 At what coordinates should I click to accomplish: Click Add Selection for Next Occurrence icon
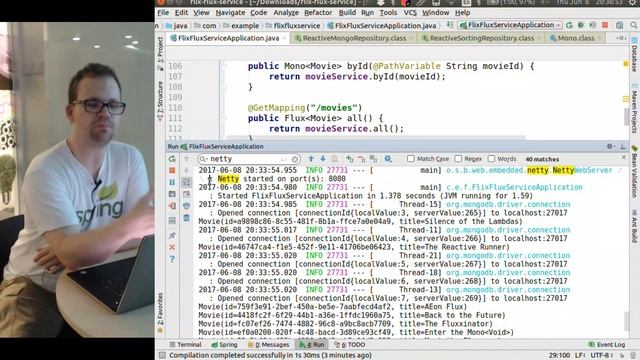coord(349,159)
